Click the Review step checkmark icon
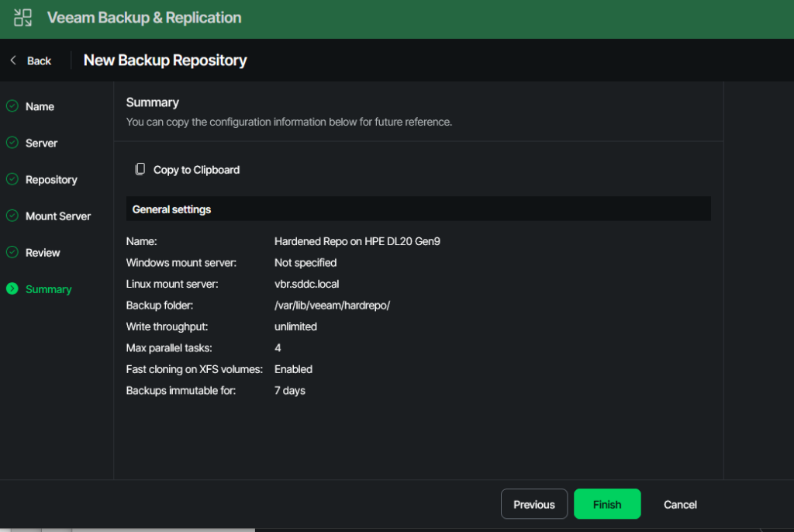Screen dimensions: 794x532 click(x=12, y=252)
